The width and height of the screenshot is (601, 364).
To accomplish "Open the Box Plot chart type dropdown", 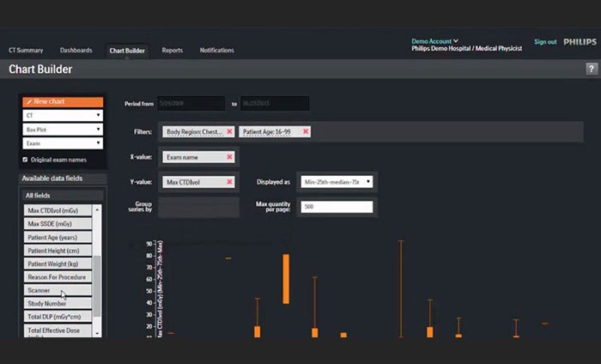I will coord(63,130).
